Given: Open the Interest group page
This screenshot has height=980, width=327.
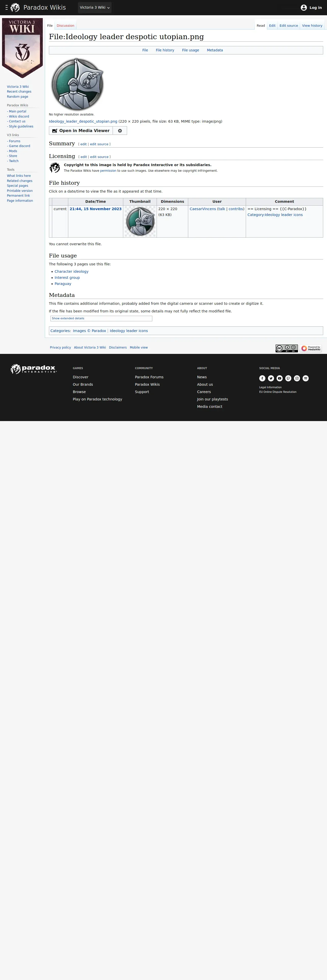Looking at the screenshot, I should [67, 278].
